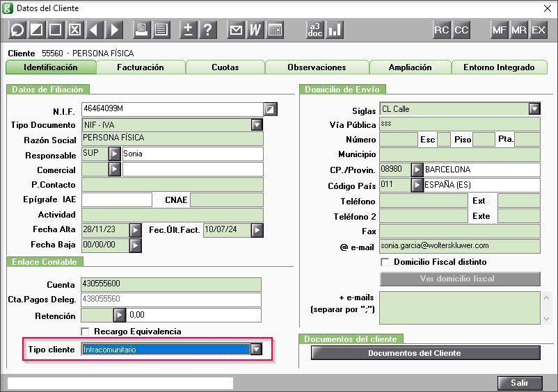Close the Datos del Cliente window
This screenshot has width=558, height=392.
[x=548, y=8]
